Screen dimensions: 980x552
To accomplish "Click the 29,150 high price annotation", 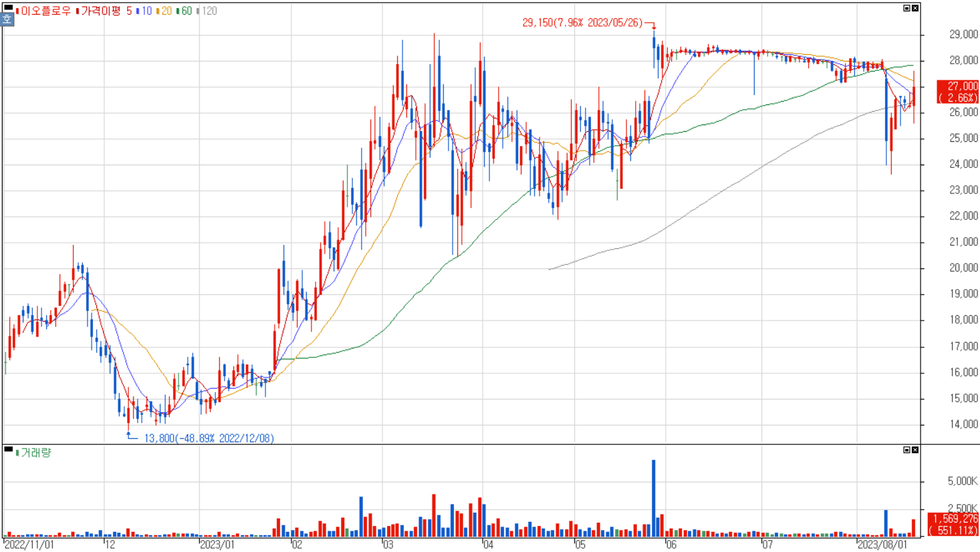I will (582, 23).
